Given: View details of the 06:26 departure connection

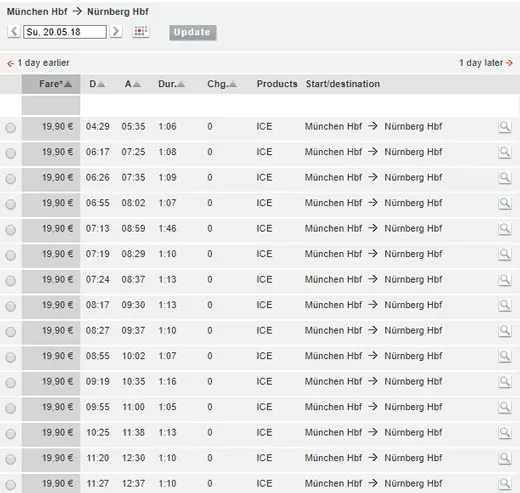Looking at the screenshot, I should 505,178.
